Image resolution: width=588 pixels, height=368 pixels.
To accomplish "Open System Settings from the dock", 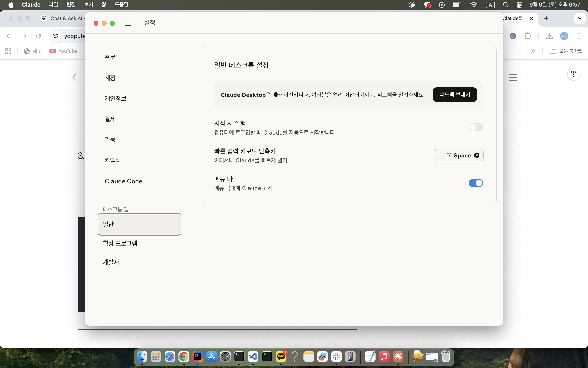I will coord(225,357).
